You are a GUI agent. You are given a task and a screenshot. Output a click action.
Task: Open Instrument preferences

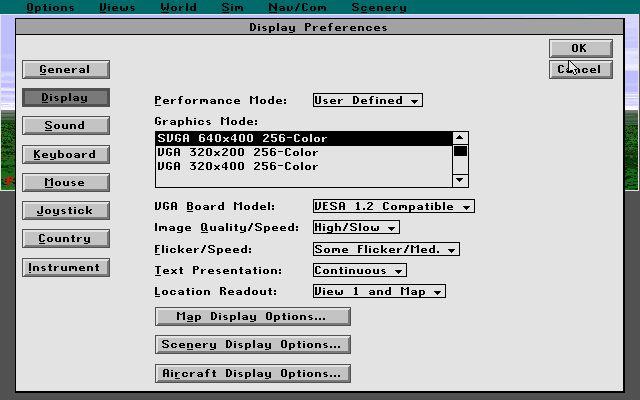pyautogui.click(x=66, y=267)
